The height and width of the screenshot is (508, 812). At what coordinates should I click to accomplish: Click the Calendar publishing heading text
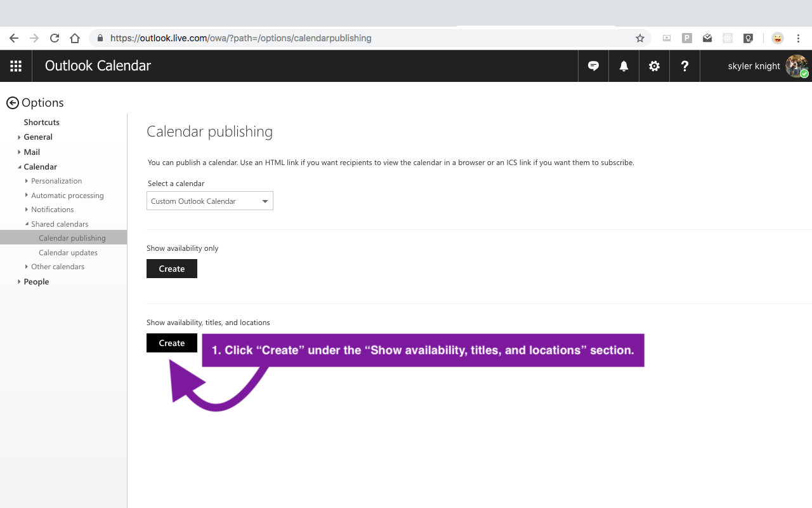click(210, 131)
